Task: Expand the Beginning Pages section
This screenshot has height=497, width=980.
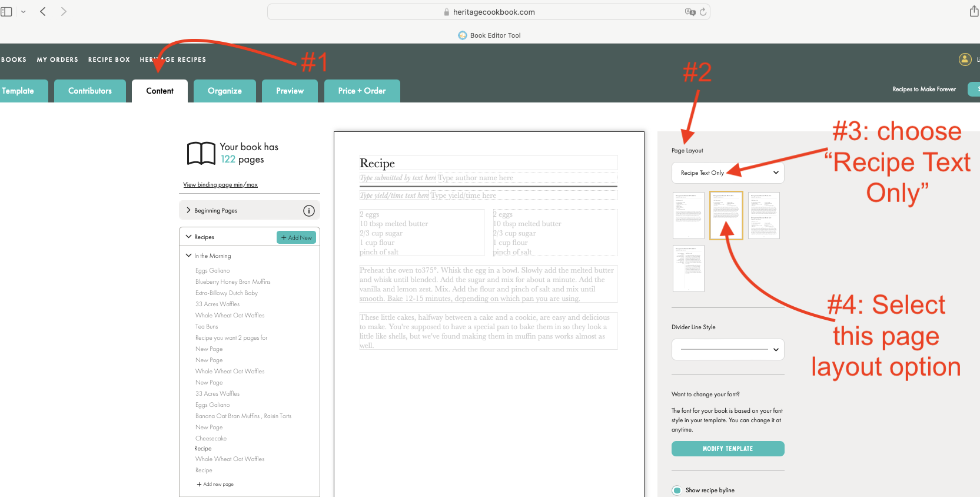Action: pyautogui.click(x=188, y=210)
